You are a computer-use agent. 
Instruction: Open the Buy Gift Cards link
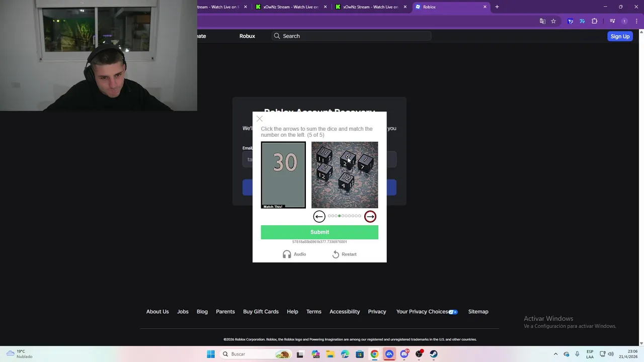[261, 312]
